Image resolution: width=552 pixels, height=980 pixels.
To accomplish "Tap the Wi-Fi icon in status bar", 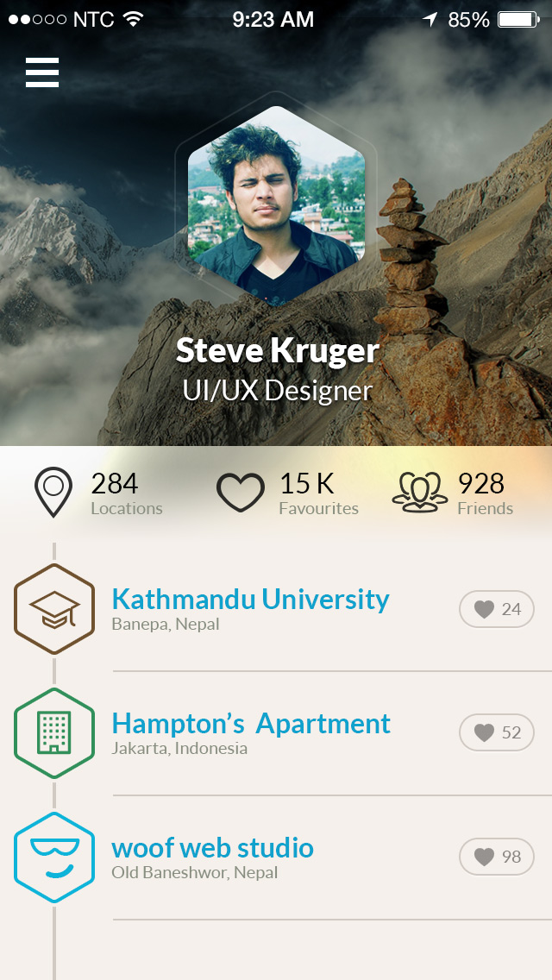I will (x=133, y=19).
